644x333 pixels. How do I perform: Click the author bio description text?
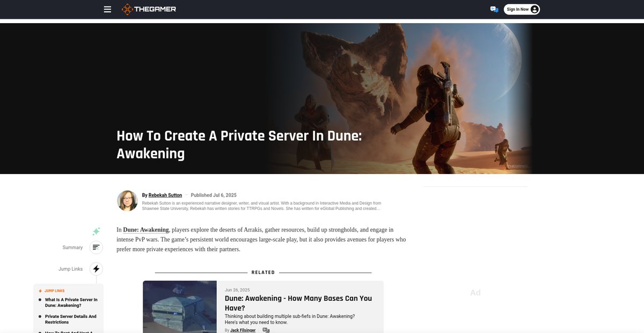tap(262, 206)
